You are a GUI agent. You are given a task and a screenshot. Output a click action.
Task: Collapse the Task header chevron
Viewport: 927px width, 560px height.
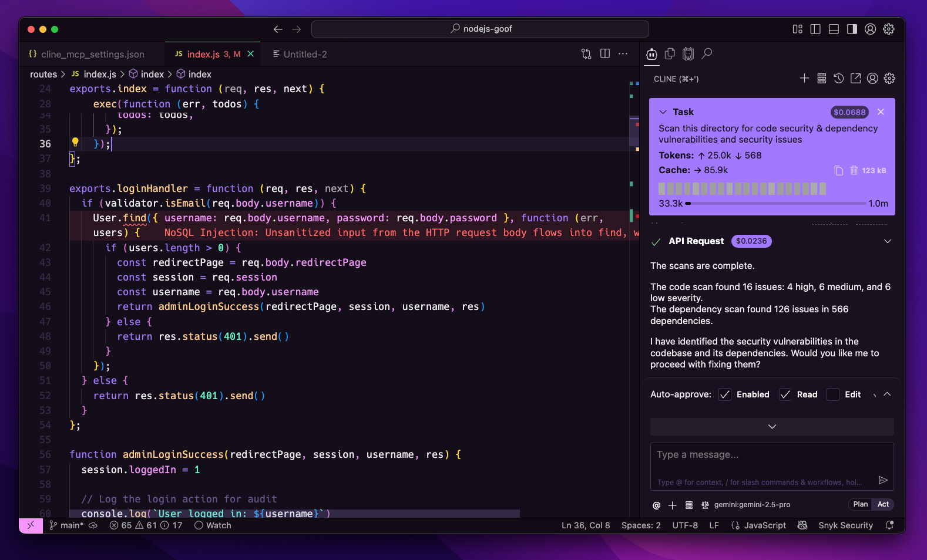tap(663, 112)
